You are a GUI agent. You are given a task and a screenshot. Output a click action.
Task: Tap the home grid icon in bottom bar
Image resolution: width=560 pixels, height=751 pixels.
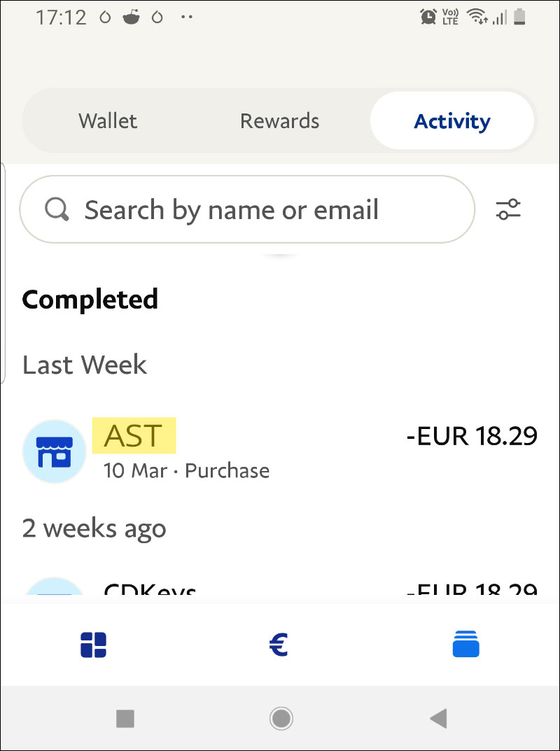click(x=94, y=644)
